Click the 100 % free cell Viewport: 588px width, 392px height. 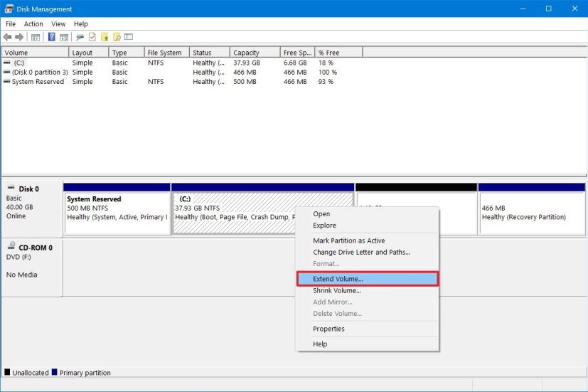[x=327, y=72]
